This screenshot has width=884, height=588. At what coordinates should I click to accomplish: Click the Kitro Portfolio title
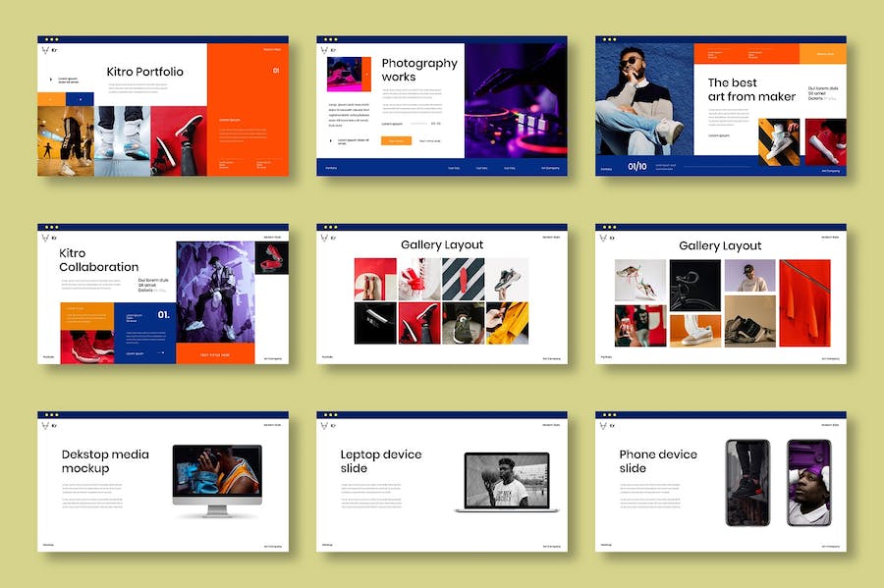tap(144, 72)
